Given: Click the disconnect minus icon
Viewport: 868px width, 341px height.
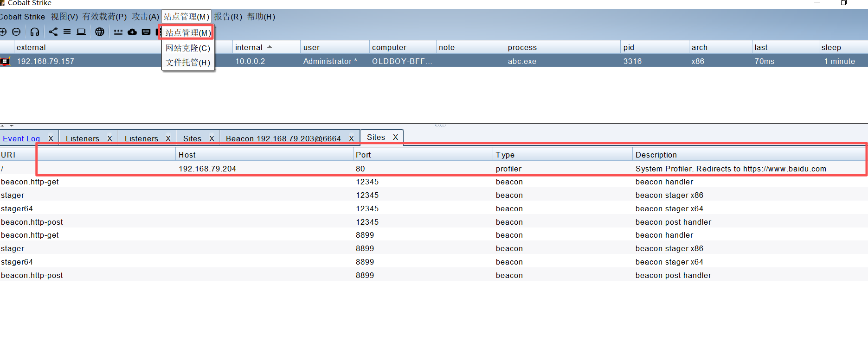Looking at the screenshot, I should (16, 32).
